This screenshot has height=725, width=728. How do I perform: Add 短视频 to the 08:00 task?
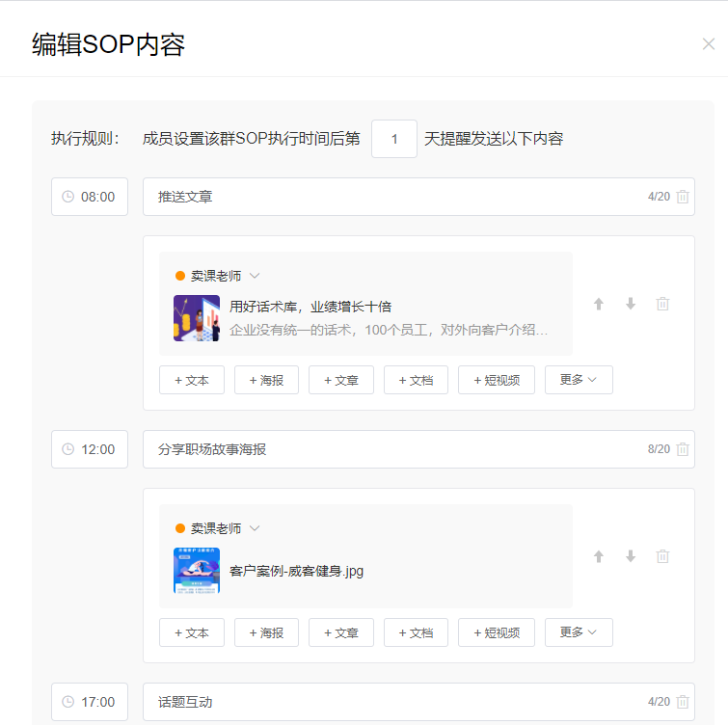coord(497,381)
